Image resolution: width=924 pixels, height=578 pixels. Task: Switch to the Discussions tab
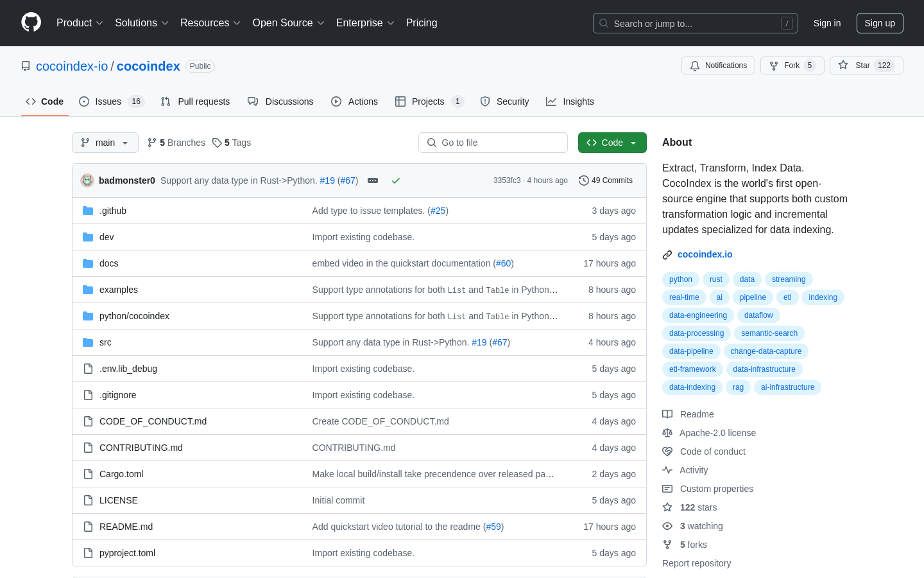click(280, 101)
